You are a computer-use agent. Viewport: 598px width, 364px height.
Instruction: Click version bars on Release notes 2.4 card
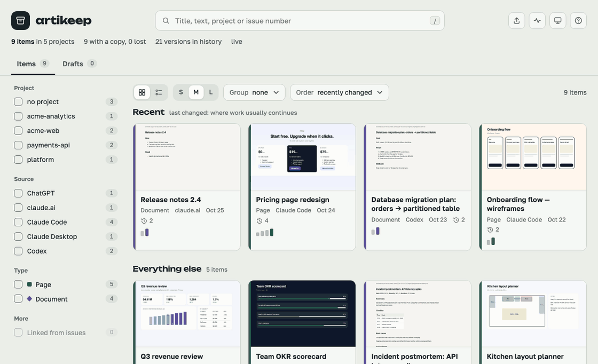[145, 233]
